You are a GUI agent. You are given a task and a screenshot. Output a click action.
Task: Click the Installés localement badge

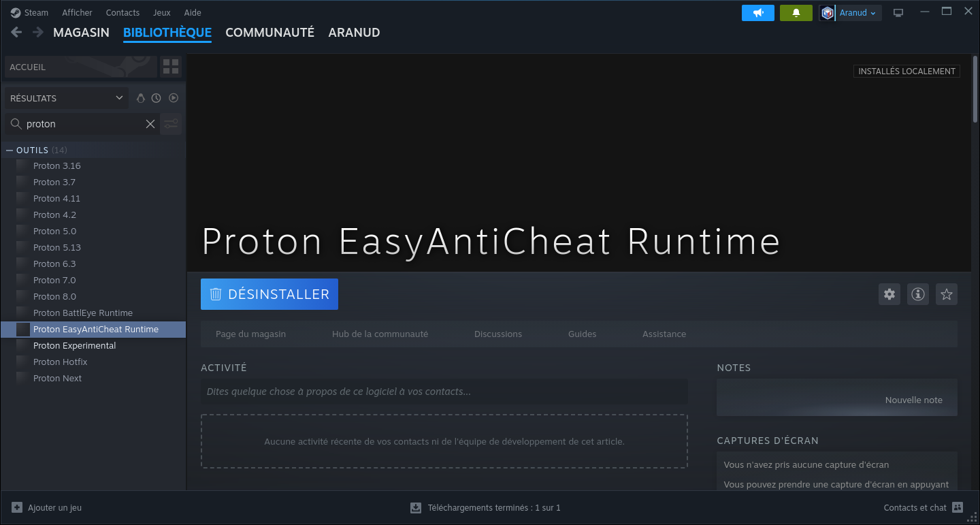click(906, 71)
